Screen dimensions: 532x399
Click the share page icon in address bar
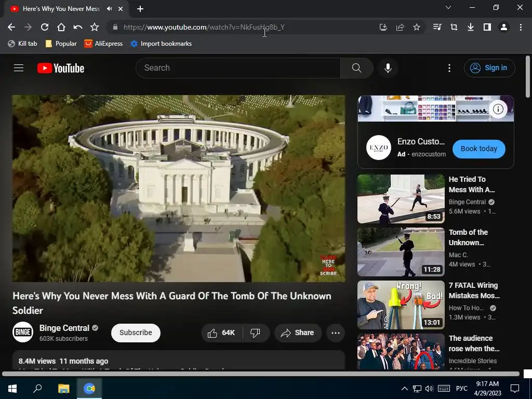[x=400, y=27]
